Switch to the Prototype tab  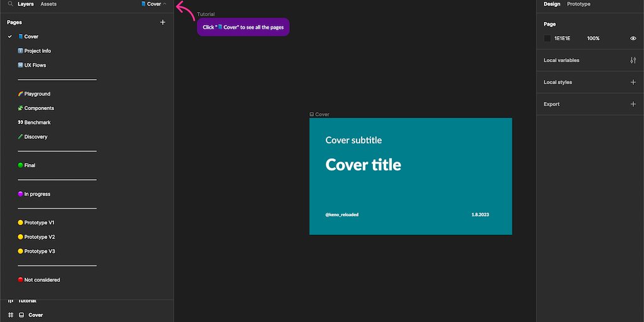[x=579, y=4]
